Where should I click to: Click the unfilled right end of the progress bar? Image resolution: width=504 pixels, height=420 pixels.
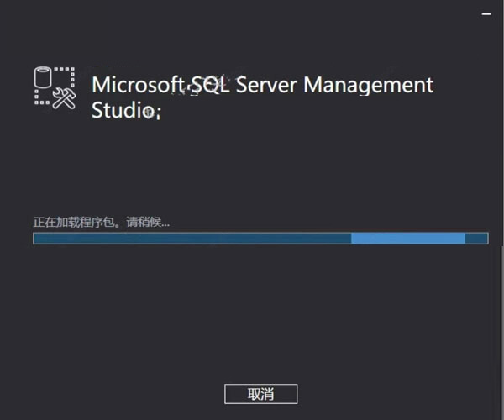click(476, 239)
